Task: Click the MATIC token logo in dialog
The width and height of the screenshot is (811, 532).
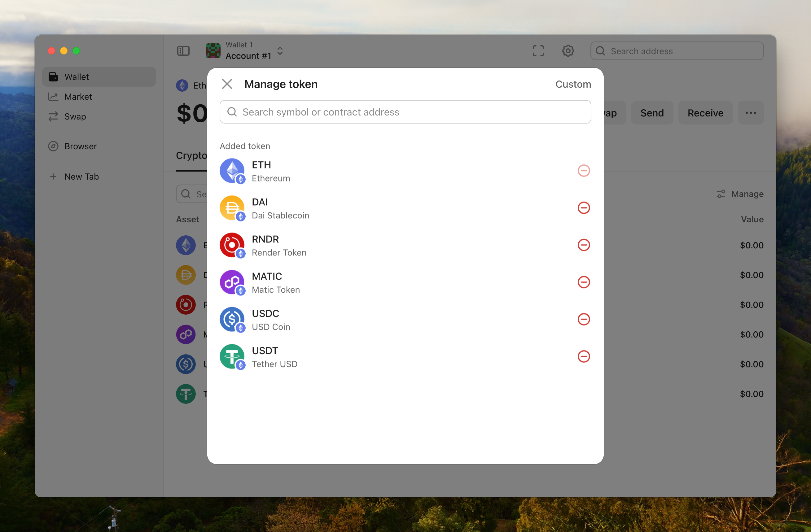Action: tap(232, 282)
